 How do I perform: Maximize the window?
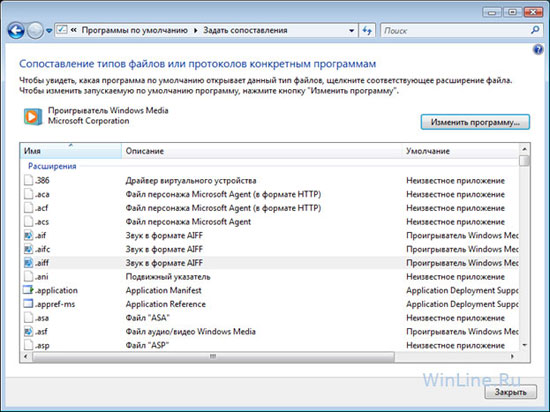(512, 13)
